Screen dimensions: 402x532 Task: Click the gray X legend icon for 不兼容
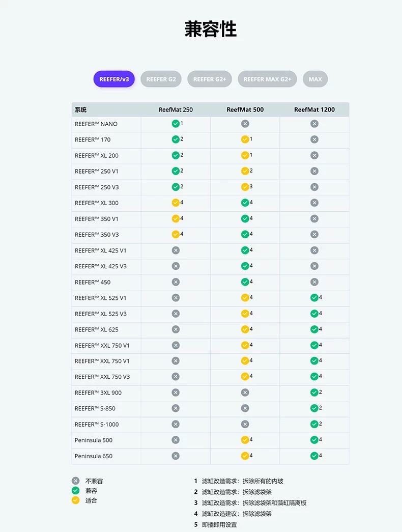(75, 481)
